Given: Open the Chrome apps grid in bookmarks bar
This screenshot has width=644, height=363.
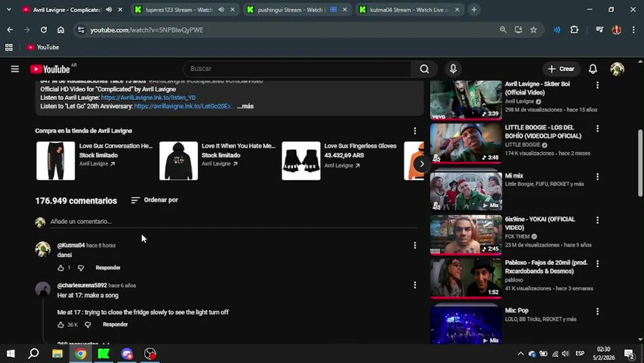Looking at the screenshot, I should tap(9, 47).
